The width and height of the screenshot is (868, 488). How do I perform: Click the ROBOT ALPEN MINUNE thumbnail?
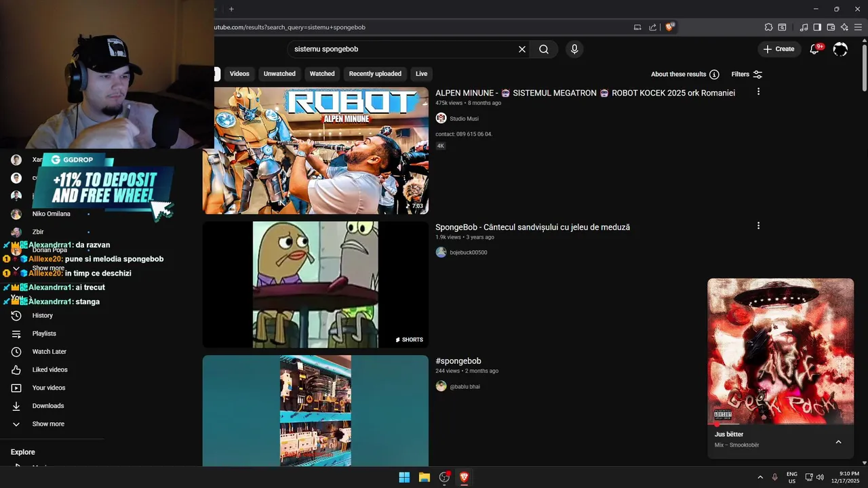pos(315,150)
